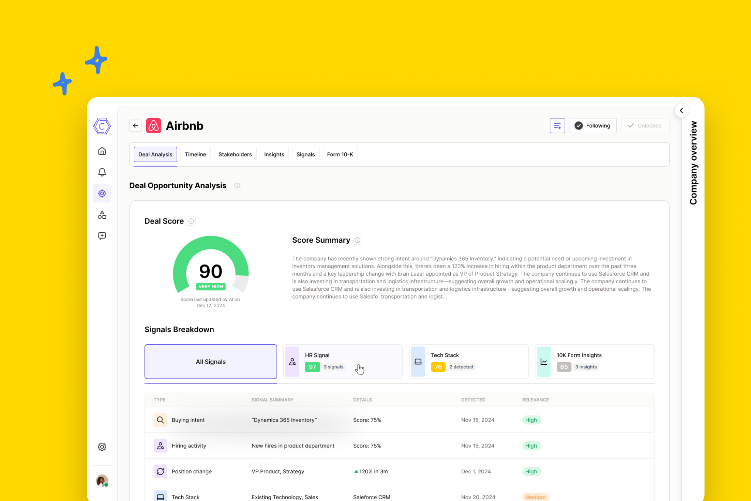Click the shapes icon in sidebar
Screen dimensions: 751x501
[x=102, y=215]
